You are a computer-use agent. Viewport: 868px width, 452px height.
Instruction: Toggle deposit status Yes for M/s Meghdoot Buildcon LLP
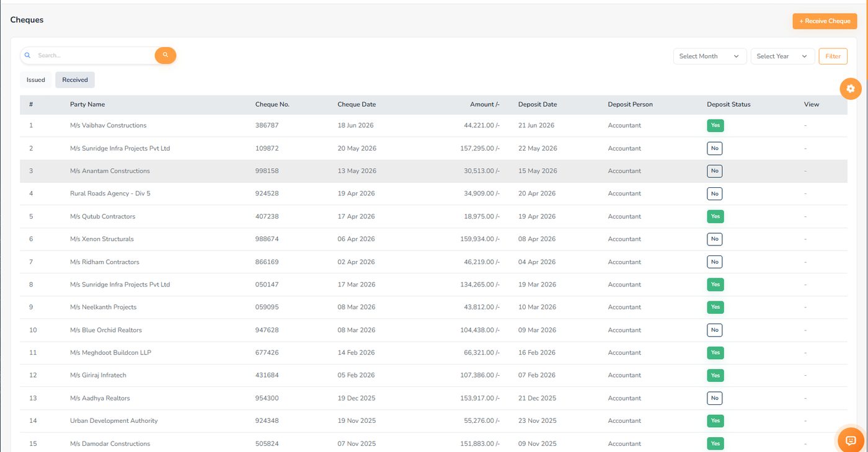715,352
